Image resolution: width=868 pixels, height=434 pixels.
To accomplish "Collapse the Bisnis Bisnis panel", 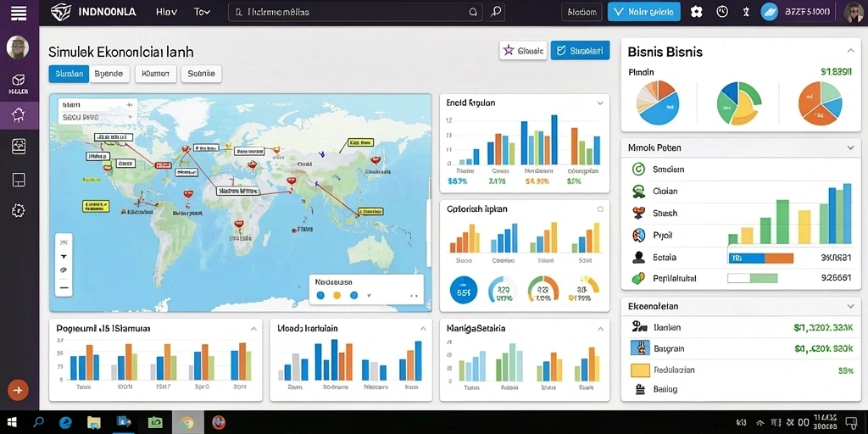I will pyautogui.click(x=850, y=51).
